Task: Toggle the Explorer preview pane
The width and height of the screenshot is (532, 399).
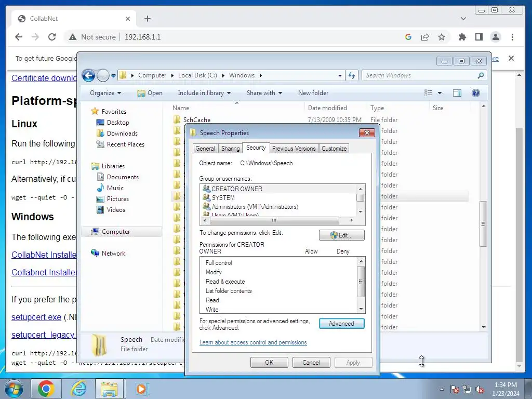Action: (457, 93)
